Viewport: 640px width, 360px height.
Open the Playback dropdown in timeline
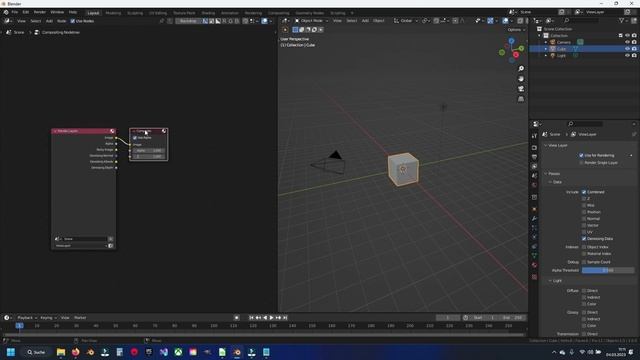click(x=27, y=318)
